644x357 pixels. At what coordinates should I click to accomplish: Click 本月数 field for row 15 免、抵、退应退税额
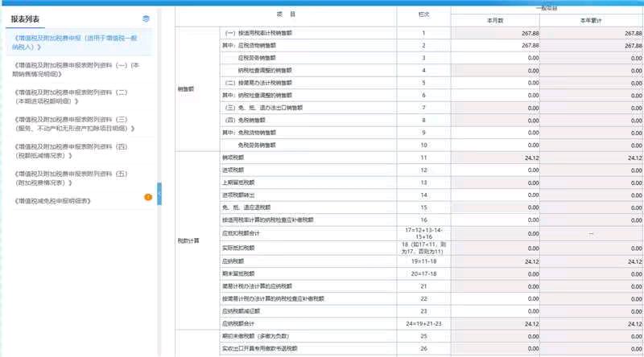(495, 207)
